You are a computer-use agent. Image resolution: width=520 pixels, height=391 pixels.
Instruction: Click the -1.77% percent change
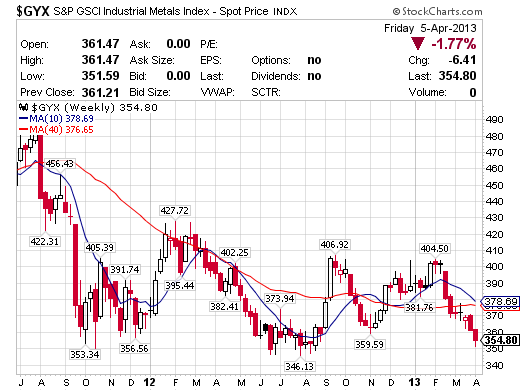454,44
